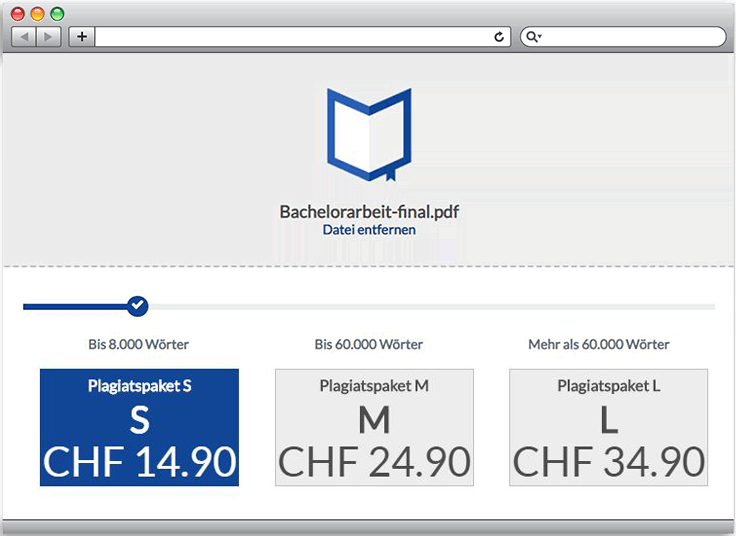Open the search magnifier dropdown
Image resolution: width=736 pixels, height=536 pixels.
click(x=534, y=37)
